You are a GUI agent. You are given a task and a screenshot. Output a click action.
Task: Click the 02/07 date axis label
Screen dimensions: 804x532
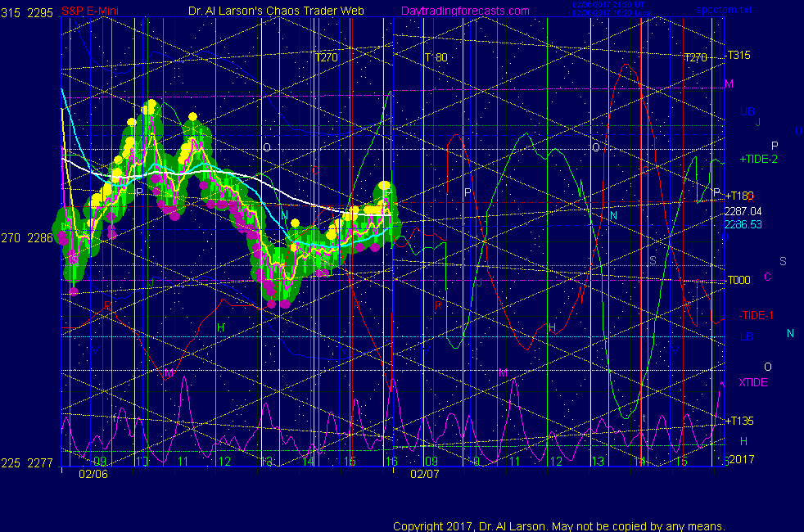[x=425, y=474]
